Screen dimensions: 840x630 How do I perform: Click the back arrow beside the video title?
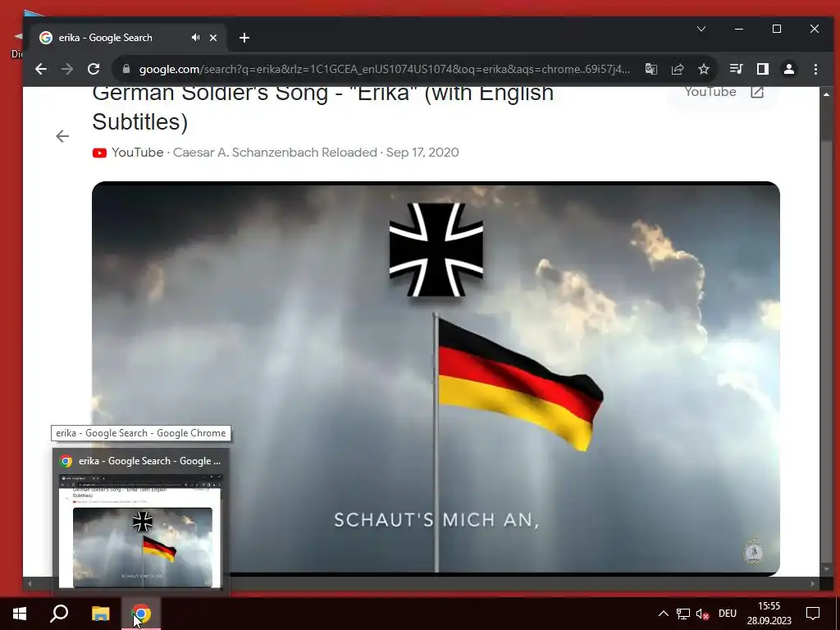(x=62, y=136)
